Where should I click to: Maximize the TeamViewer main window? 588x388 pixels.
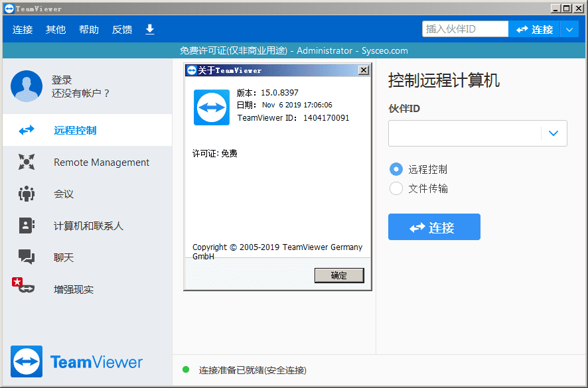[x=567, y=8]
